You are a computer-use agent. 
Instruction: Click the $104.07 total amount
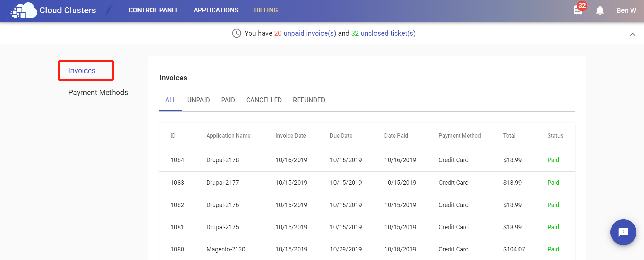[514, 249]
